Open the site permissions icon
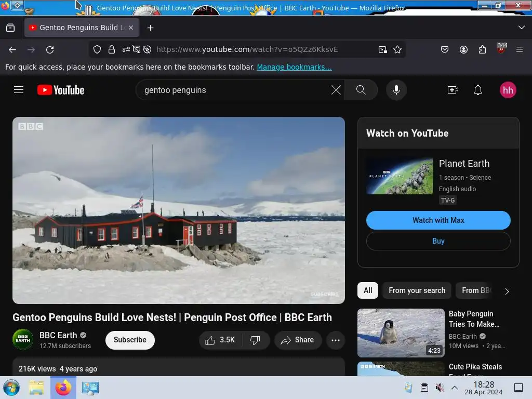Image resolution: width=532 pixels, height=399 pixels. tap(126, 49)
